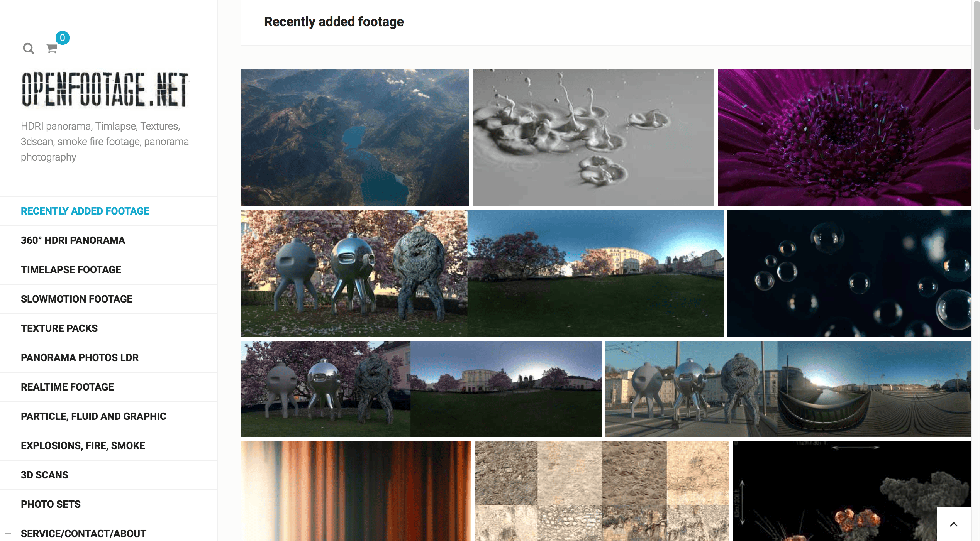The height and width of the screenshot is (541, 980).
Task: Click the scroll-to-top arrow button
Action: pos(953,524)
